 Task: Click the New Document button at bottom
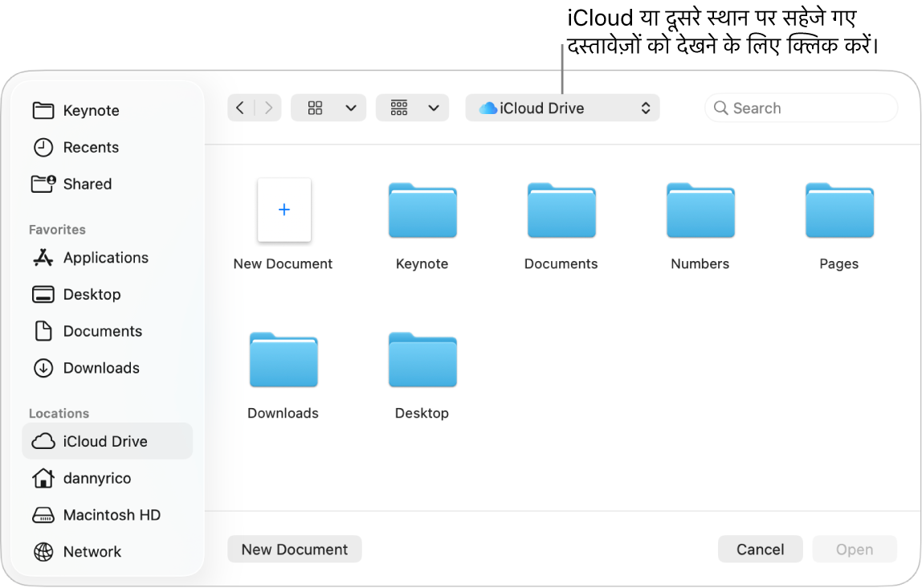point(295,549)
